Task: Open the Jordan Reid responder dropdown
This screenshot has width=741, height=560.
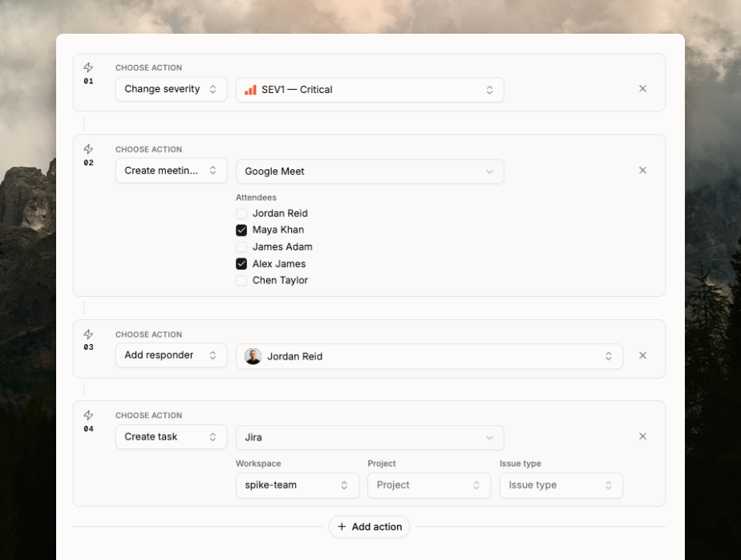Action: click(429, 356)
